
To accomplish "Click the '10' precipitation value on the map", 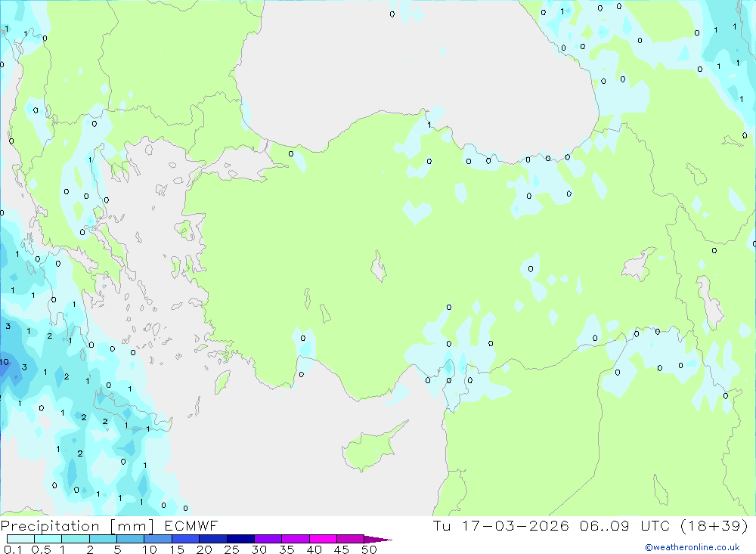I will [5, 361].
